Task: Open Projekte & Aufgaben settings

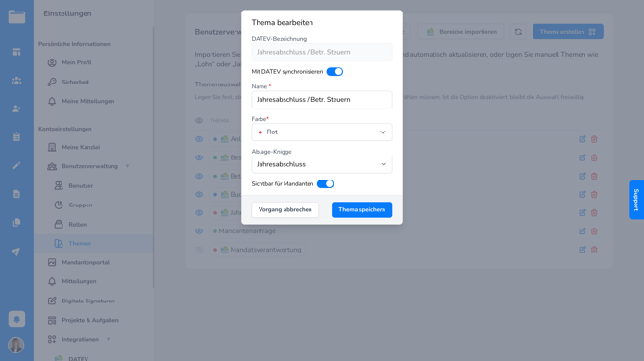Action: [90, 320]
